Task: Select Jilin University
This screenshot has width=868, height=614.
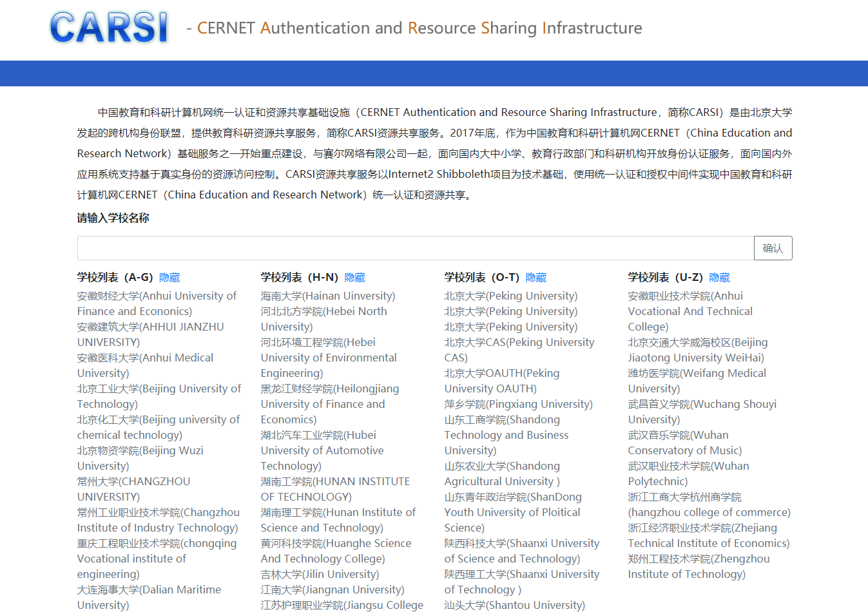Action: (320, 574)
